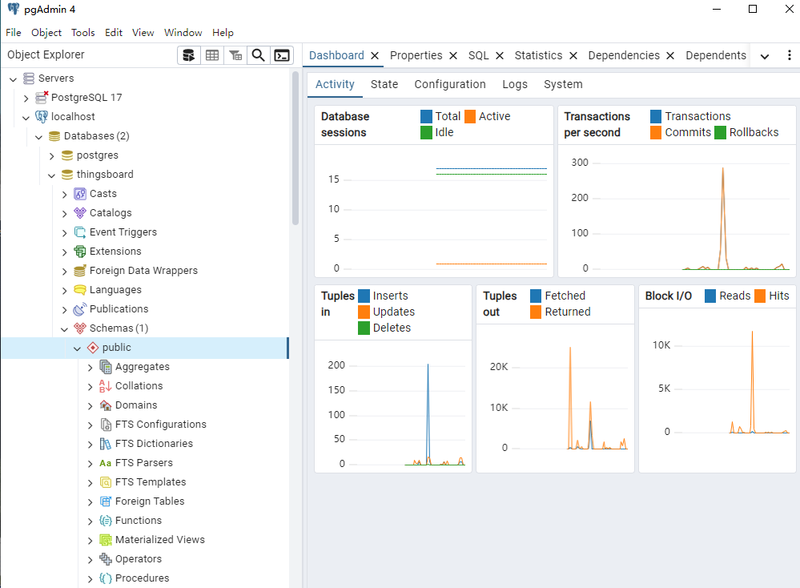Screen dimensions: 800x588
Task: Open the View Data table icon
Action: point(212,55)
